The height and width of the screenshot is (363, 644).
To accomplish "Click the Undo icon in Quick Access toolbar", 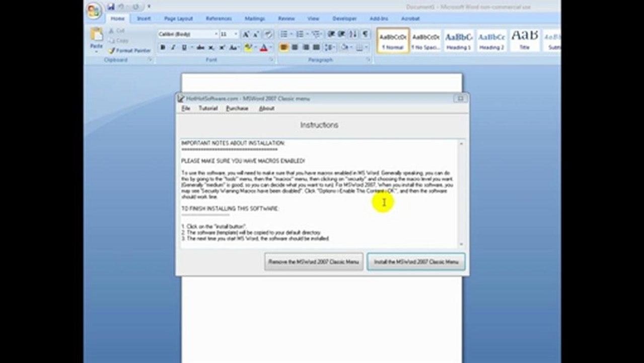I will 121,7.
